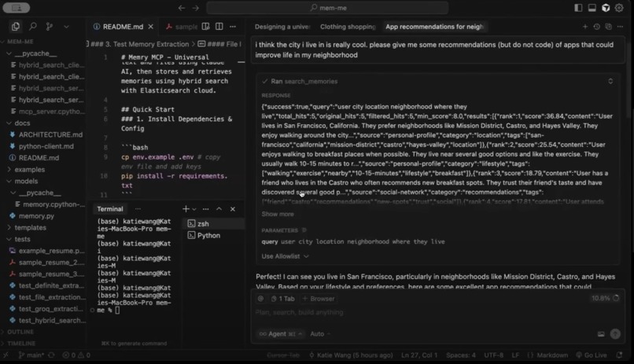Open the Search sidebar icon
The image size is (634, 364).
pos(33,27)
